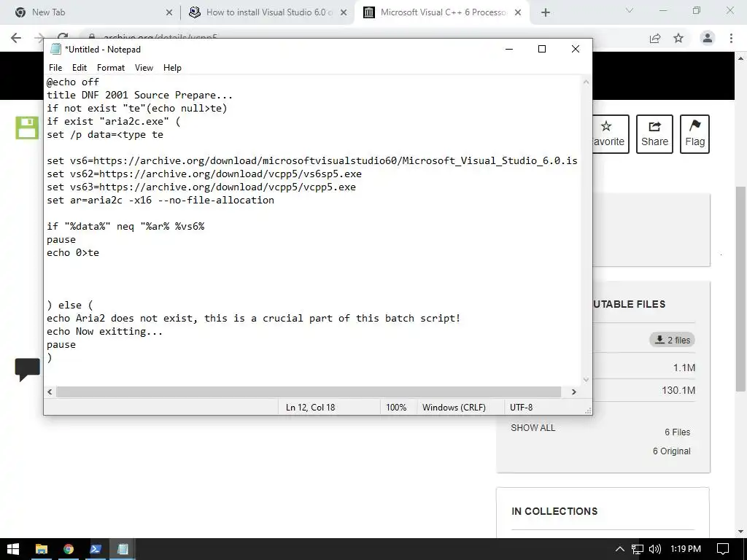Place cursor on 'set ar=aria2c -x16' line

[x=160, y=200]
